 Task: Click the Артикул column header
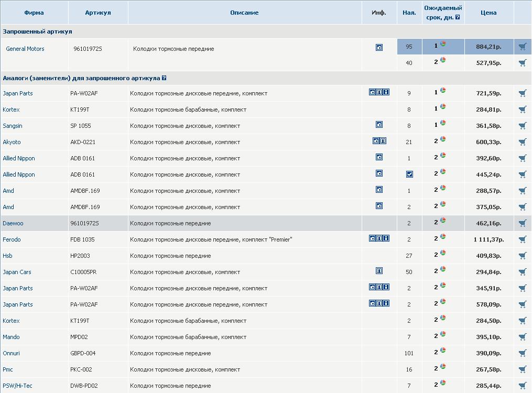(x=97, y=13)
